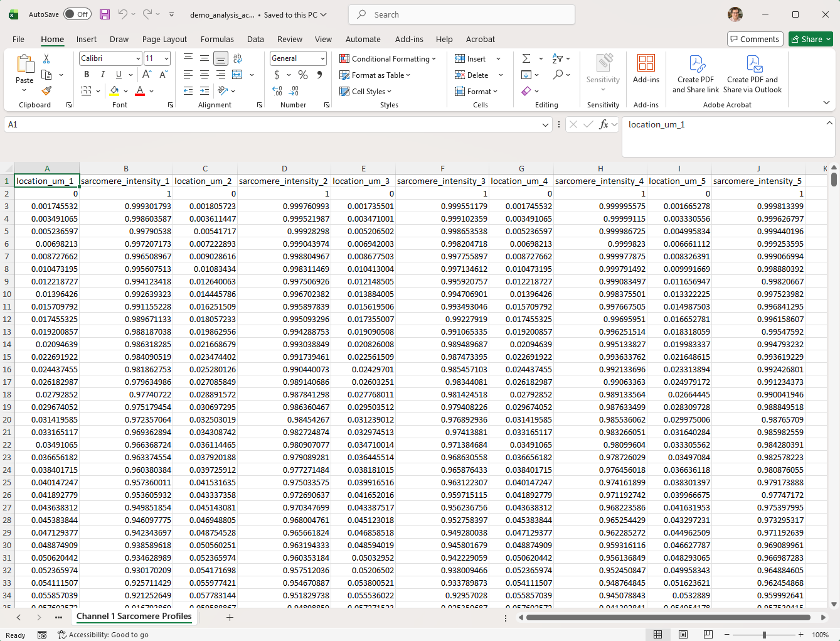Open the Formulas ribbon tab

(217, 39)
